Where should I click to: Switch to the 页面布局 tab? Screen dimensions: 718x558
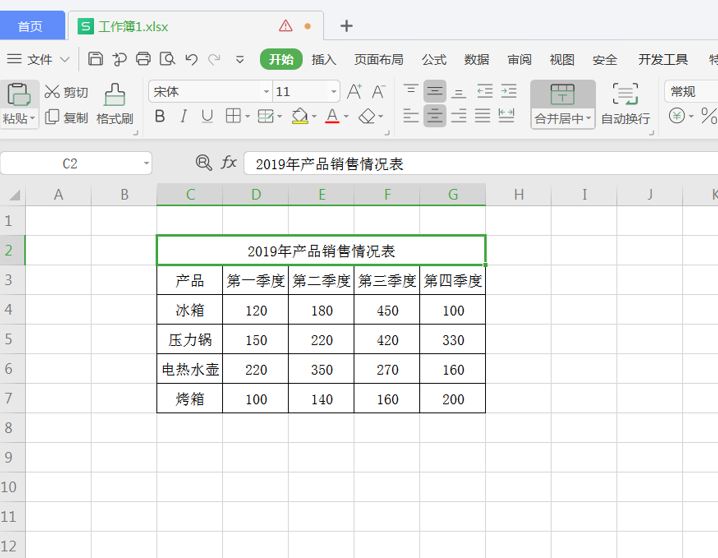pyautogui.click(x=379, y=60)
